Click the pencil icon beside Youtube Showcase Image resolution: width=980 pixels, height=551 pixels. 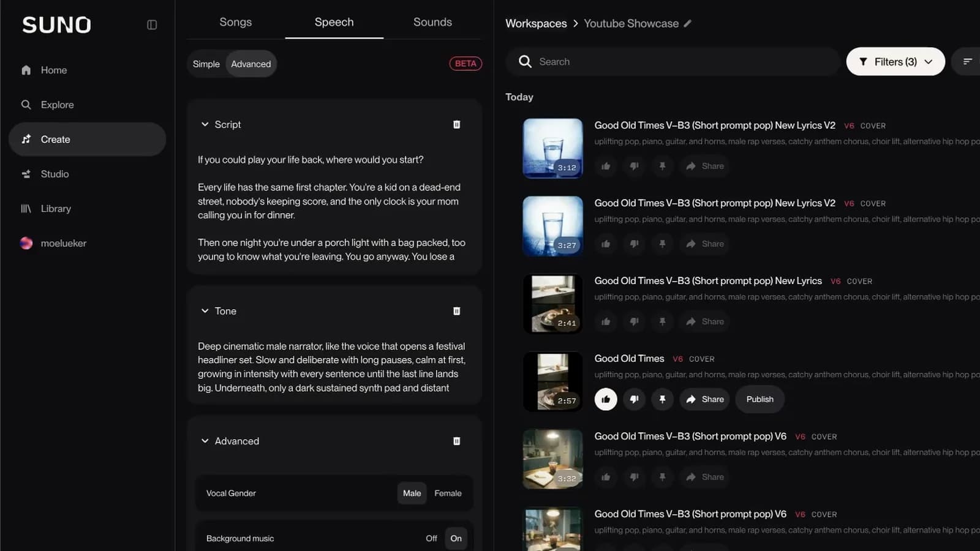point(688,23)
